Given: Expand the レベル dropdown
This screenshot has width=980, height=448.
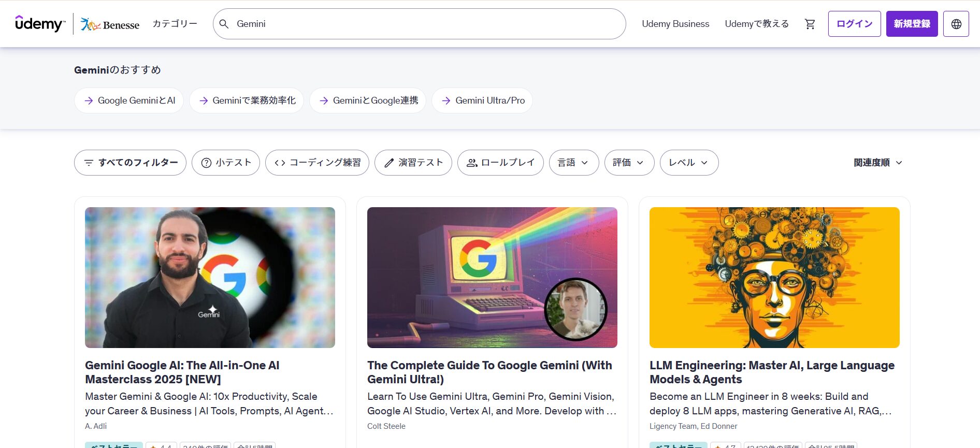Looking at the screenshot, I should [689, 163].
